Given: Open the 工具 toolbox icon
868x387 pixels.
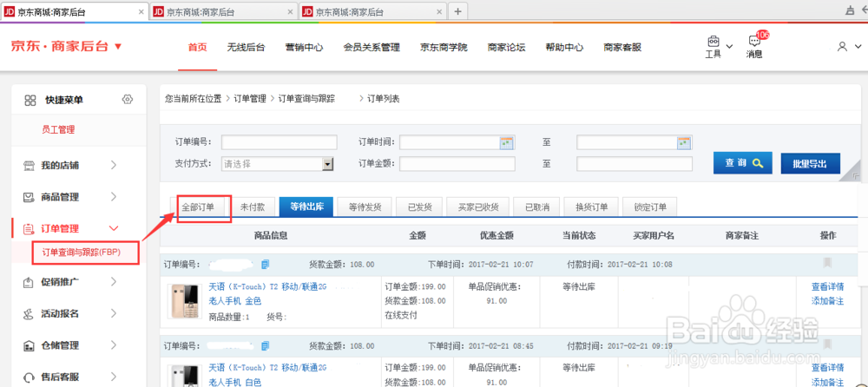Looking at the screenshot, I should tap(713, 42).
